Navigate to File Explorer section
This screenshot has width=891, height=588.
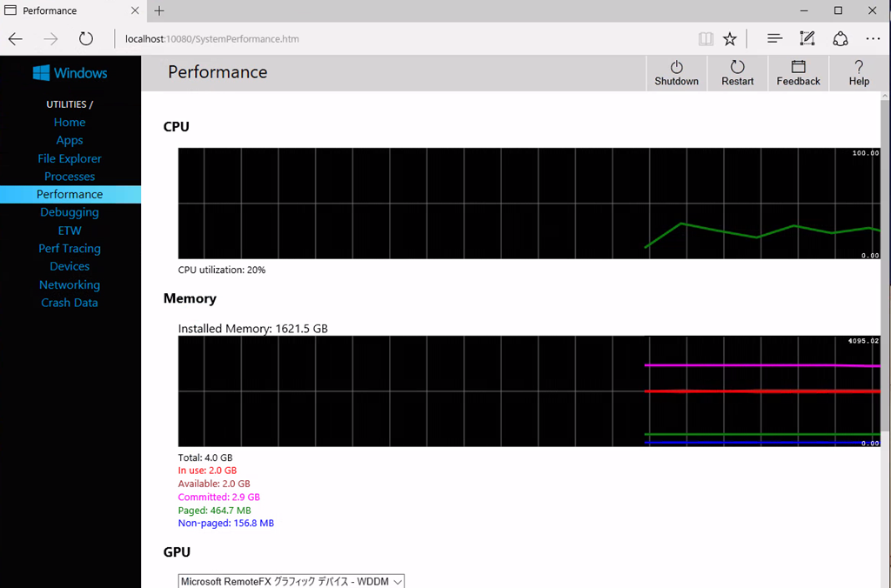[x=70, y=158]
